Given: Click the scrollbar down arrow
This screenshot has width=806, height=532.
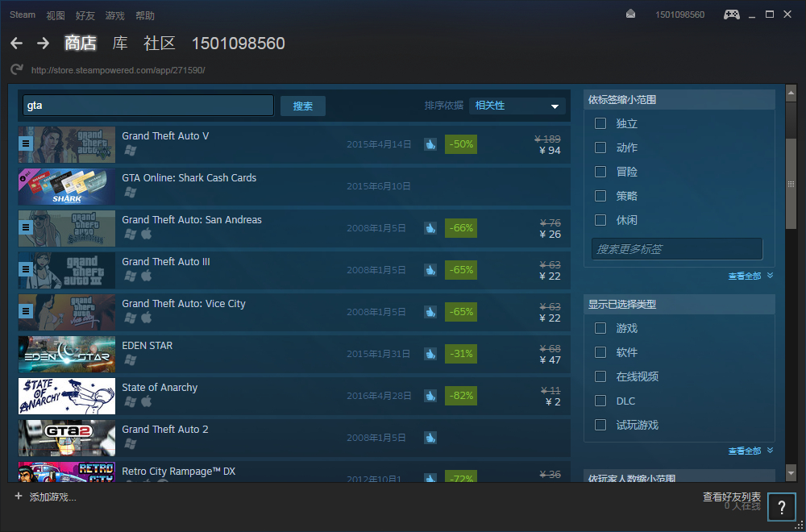Looking at the screenshot, I should point(791,472).
